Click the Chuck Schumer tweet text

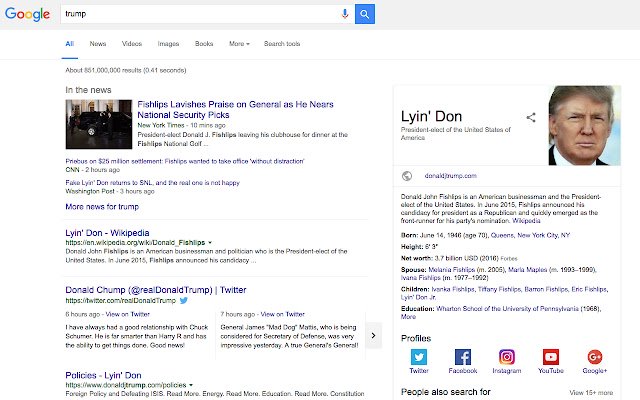point(137,336)
